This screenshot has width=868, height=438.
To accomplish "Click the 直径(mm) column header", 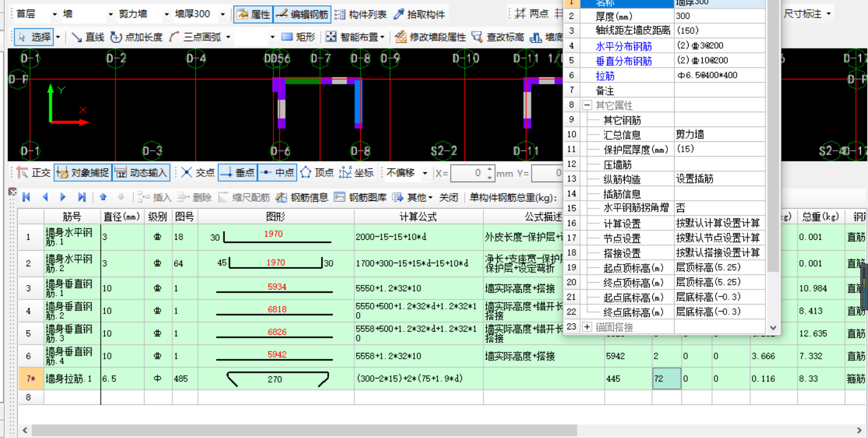I will [122, 216].
